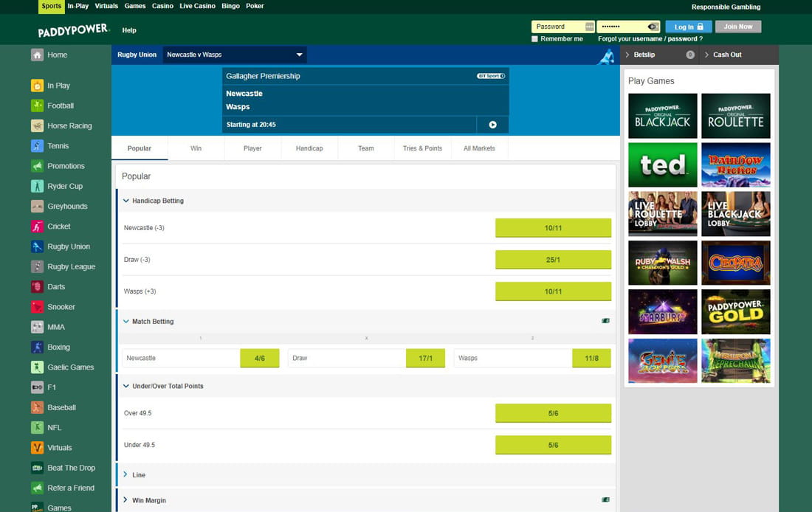Open the Rugby League icon
This screenshot has height=512, width=812.
pyautogui.click(x=38, y=266)
